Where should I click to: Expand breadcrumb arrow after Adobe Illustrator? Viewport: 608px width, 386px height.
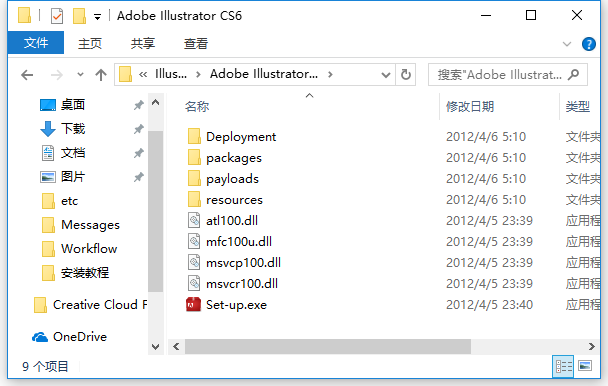(330, 74)
